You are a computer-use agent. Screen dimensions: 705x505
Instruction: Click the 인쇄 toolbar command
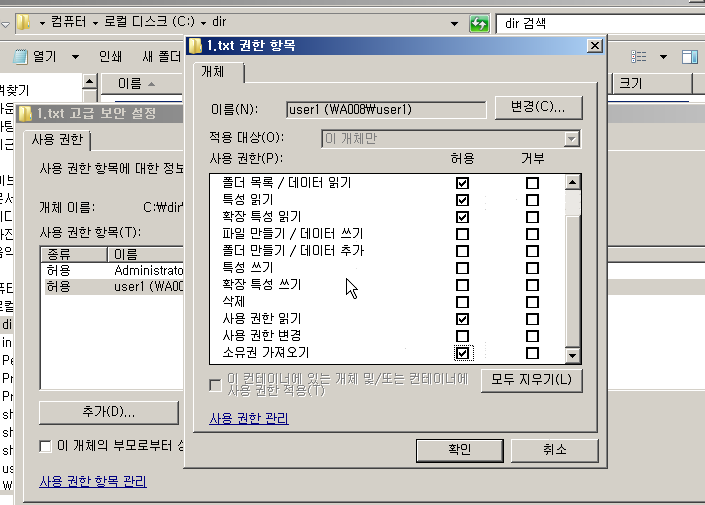pyautogui.click(x=110, y=57)
